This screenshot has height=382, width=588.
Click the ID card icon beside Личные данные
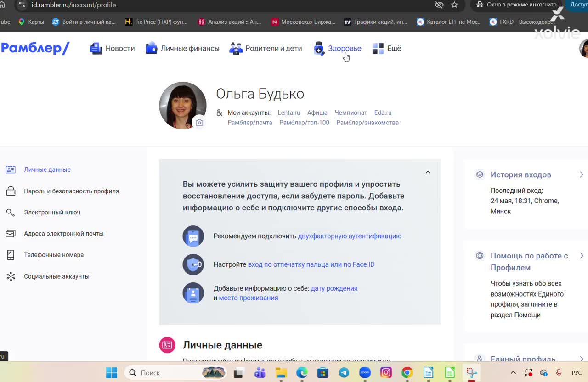pyautogui.click(x=11, y=169)
